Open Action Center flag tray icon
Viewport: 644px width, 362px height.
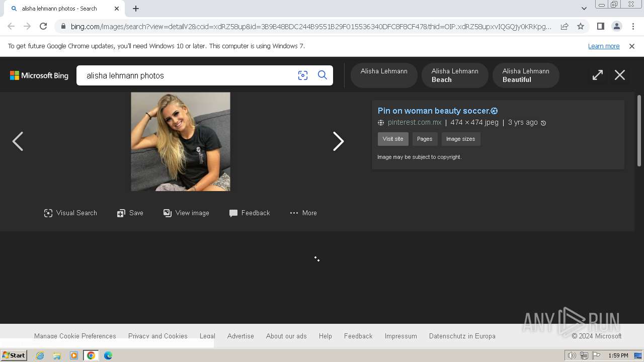596,355
